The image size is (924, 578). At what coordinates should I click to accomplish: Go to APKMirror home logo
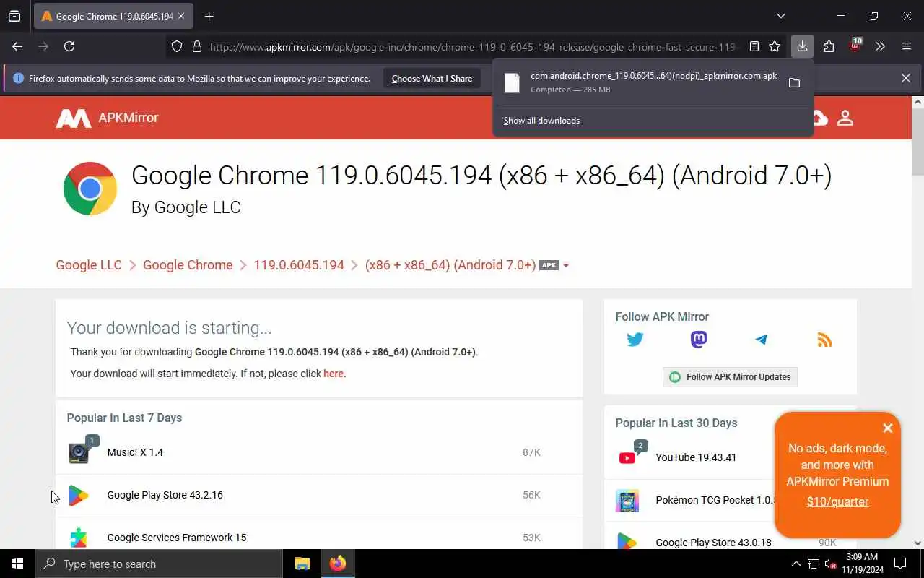(108, 118)
